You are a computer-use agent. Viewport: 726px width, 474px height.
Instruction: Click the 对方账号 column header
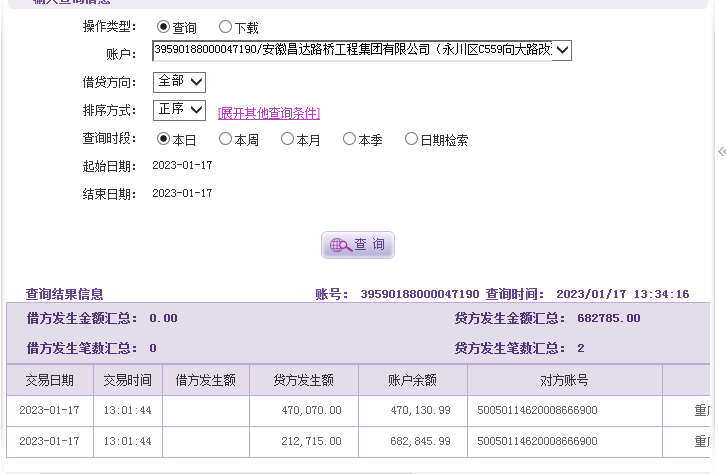coord(564,380)
